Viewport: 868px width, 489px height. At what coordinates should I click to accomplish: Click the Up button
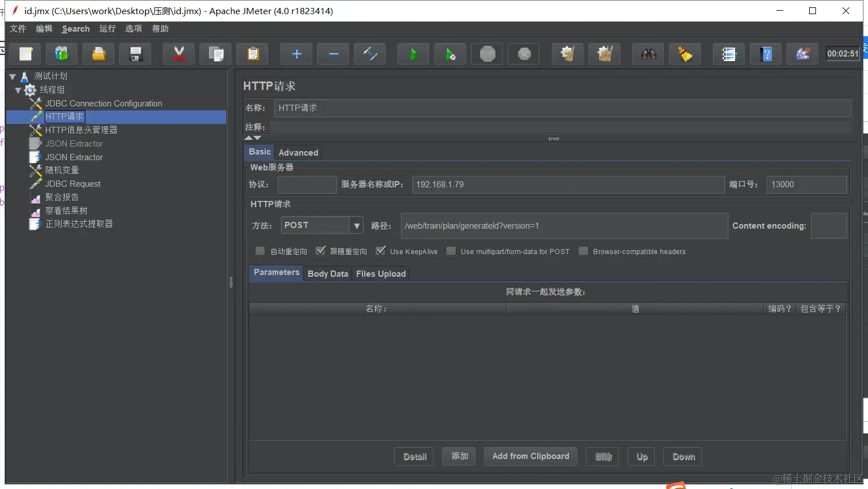(642, 457)
